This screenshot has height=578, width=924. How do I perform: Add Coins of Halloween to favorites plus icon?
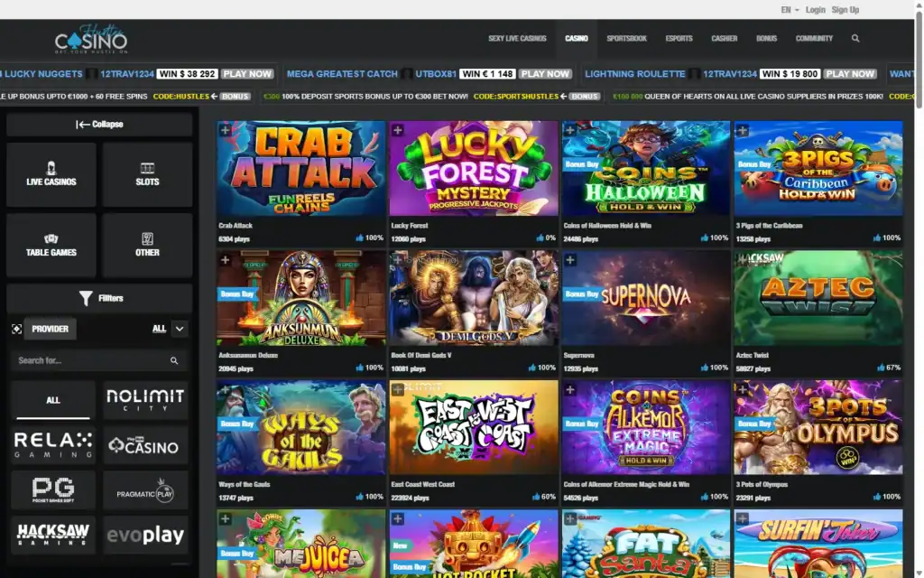pyautogui.click(x=570, y=130)
